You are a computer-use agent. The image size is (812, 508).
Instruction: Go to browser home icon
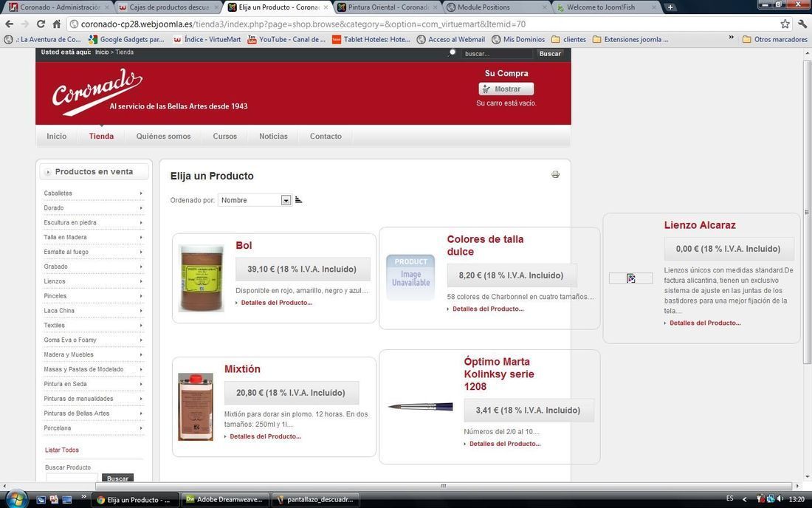(56, 24)
